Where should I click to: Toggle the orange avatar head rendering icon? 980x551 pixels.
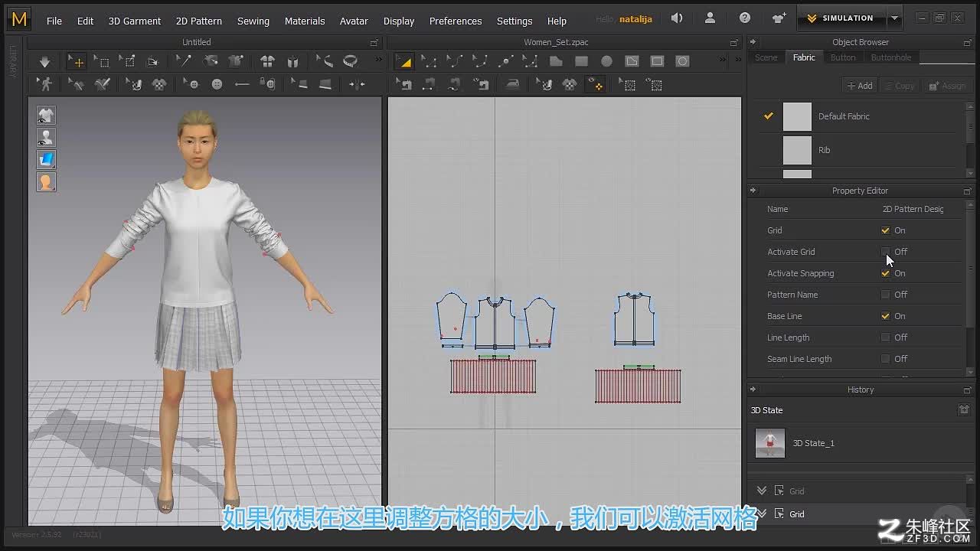tap(46, 181)
